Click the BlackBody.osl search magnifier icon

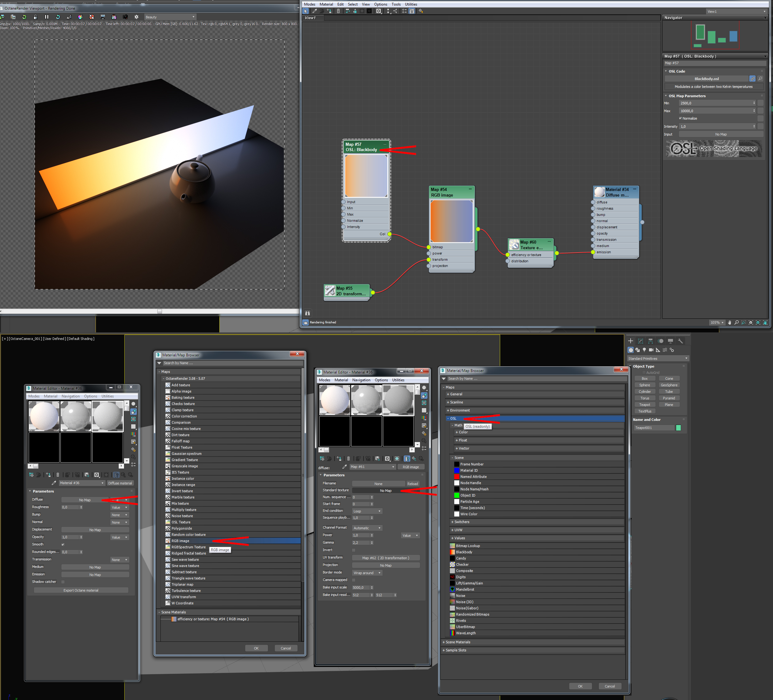(x=760, y=79)
